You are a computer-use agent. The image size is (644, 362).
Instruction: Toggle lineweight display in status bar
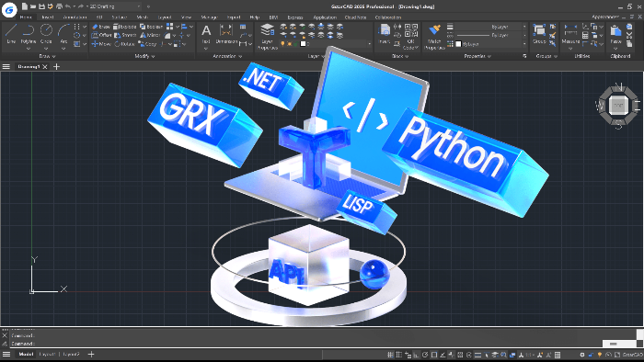pyautogui.click(x=477, y=355)
